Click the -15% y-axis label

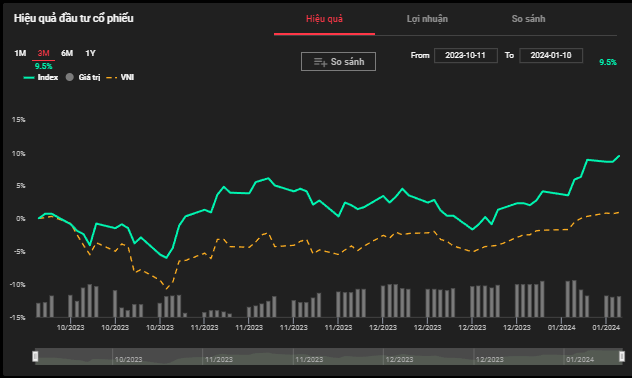point(17,318)
